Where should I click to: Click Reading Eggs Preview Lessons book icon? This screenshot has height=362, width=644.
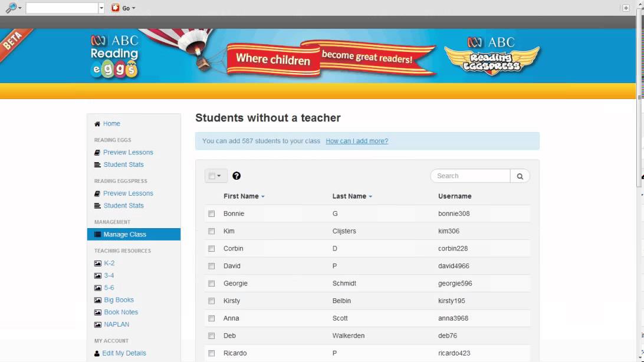[97, 152]
